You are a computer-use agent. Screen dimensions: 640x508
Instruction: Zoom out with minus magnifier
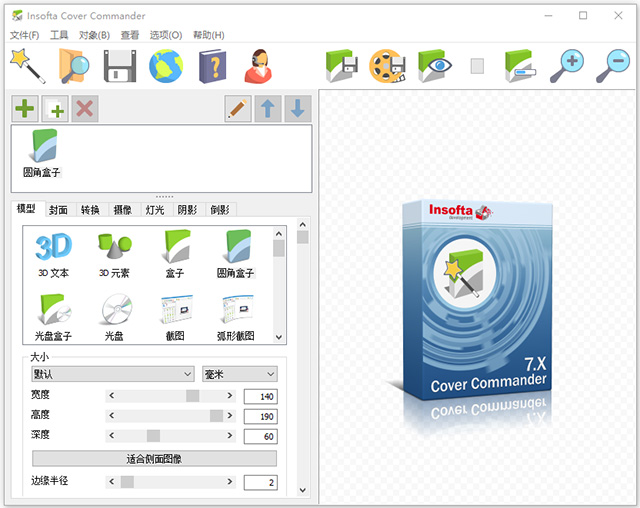click(x=613, y=66)
